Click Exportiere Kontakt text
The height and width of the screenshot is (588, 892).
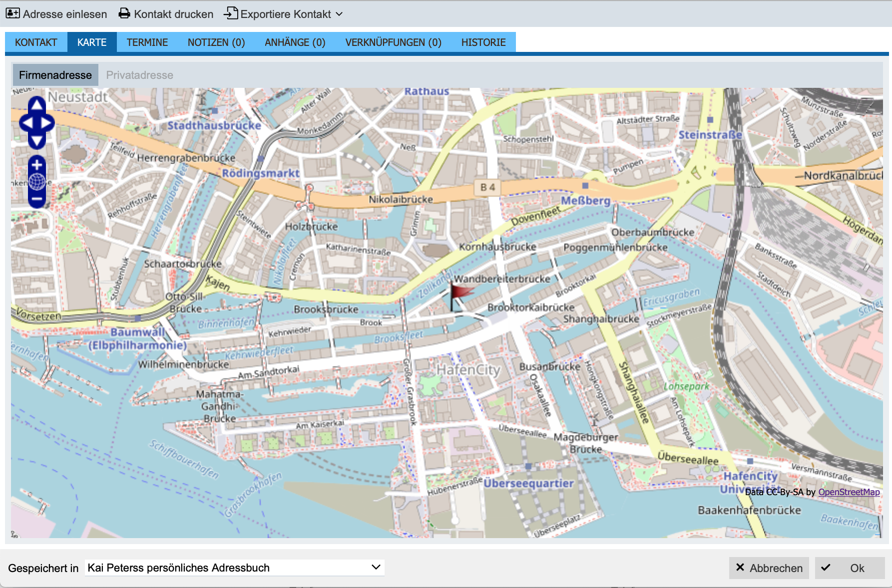[286, 14]
